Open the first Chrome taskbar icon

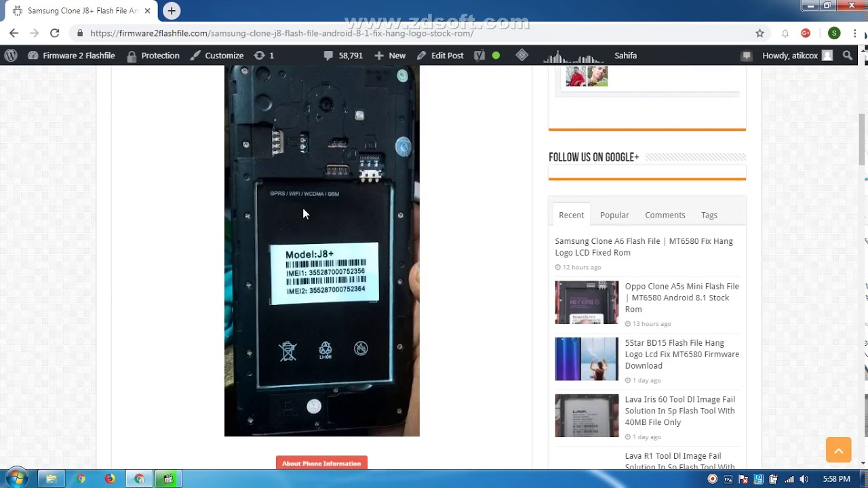point(81,479)
